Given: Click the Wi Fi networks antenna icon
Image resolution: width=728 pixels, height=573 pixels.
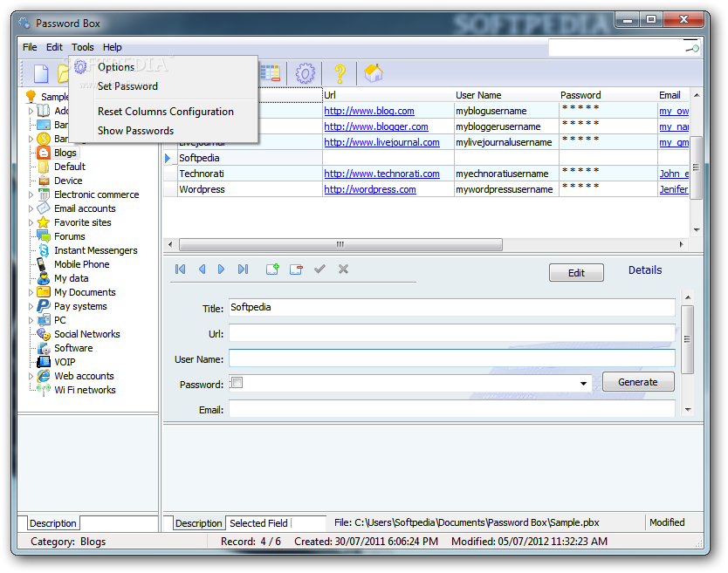Looking at the screenshot, I should (44, 390).
